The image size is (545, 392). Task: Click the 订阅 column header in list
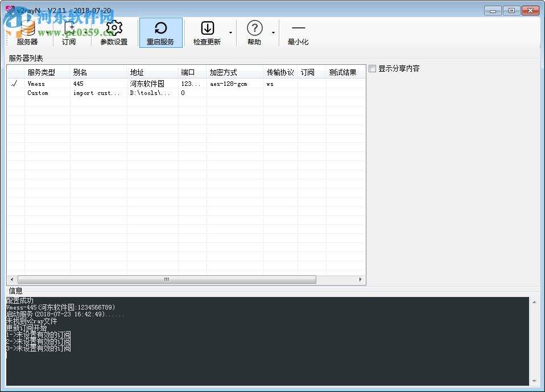pos(312,72)
